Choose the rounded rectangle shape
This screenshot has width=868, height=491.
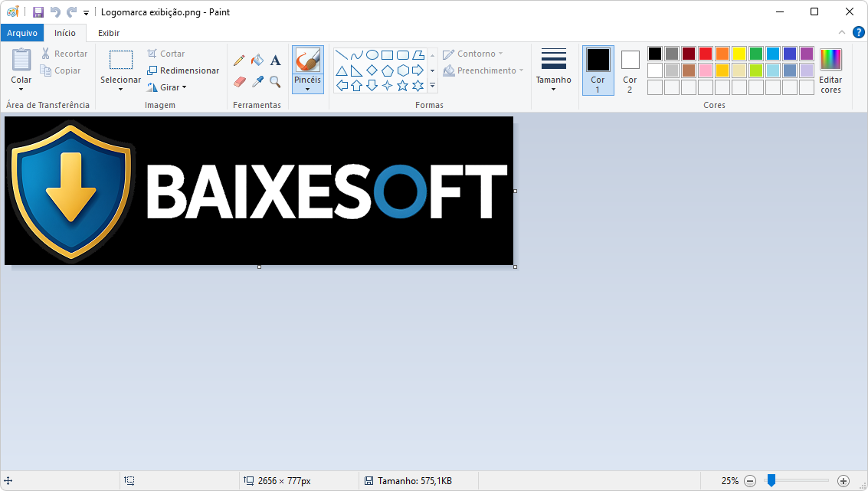click(x=403, y=55)
